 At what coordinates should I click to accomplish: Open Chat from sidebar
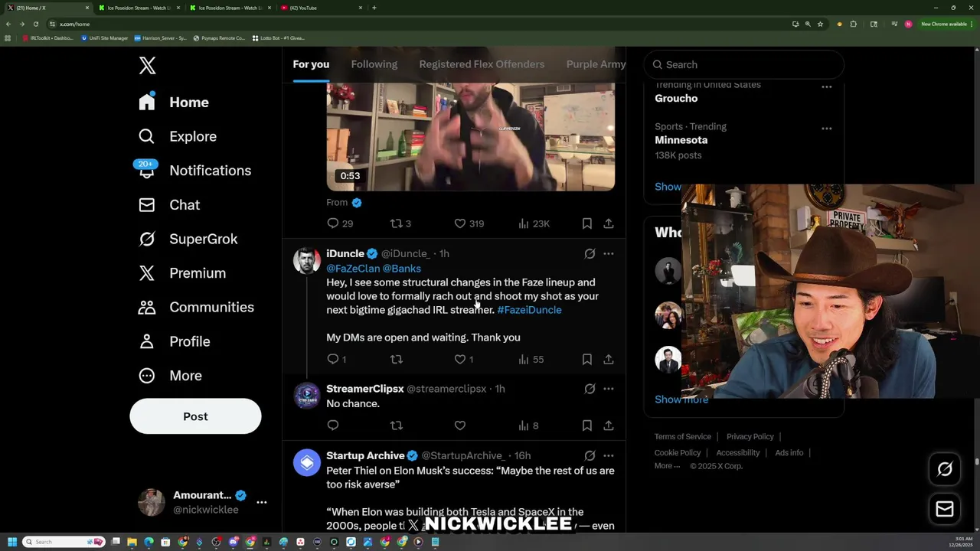[168, 204]
